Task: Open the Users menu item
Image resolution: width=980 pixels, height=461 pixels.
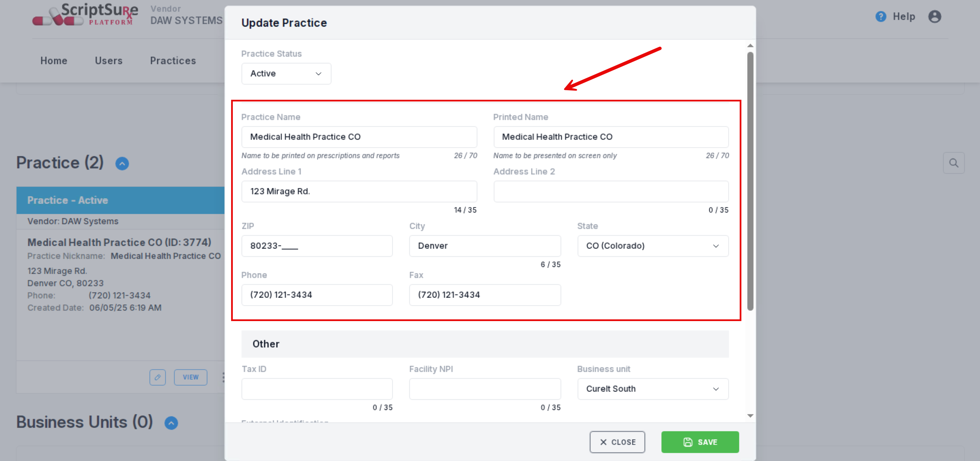Action: coord(108,61)
